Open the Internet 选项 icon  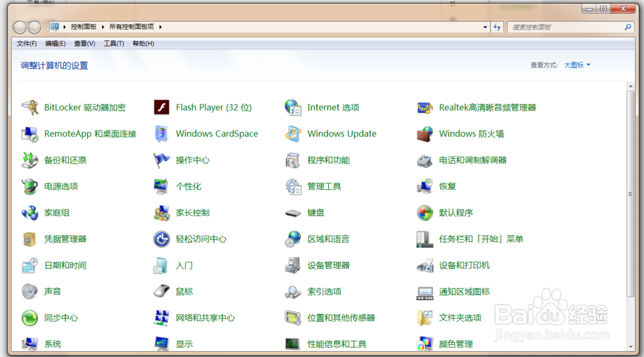click(293, 107)
